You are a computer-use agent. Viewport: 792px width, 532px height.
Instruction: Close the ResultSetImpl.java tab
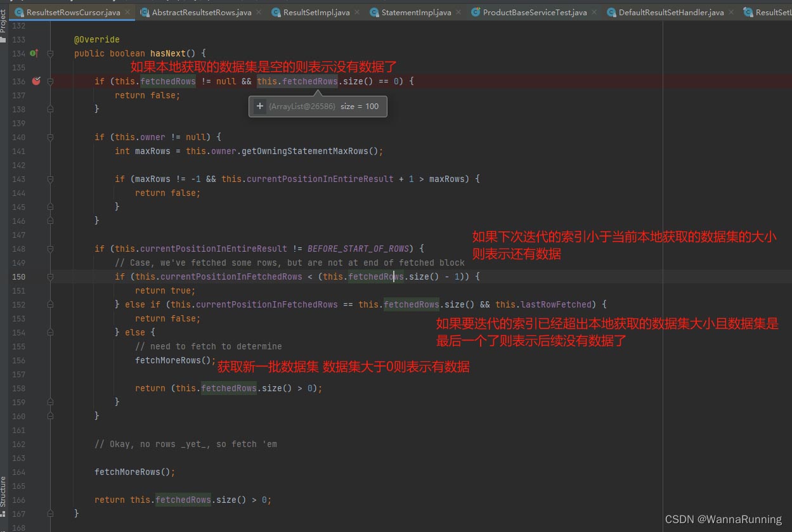pyautogui.click(x=358, y=12)
